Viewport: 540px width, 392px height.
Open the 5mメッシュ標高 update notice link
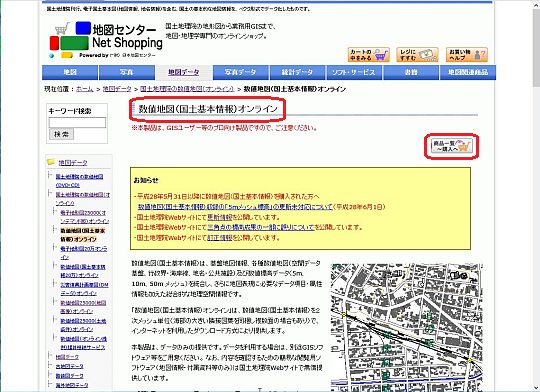click(235, 207)
